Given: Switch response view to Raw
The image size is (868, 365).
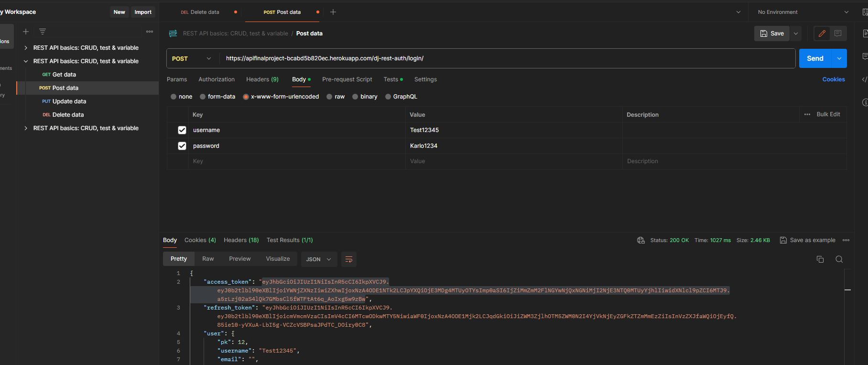Looking at the screenshot, I should [208, 259].
